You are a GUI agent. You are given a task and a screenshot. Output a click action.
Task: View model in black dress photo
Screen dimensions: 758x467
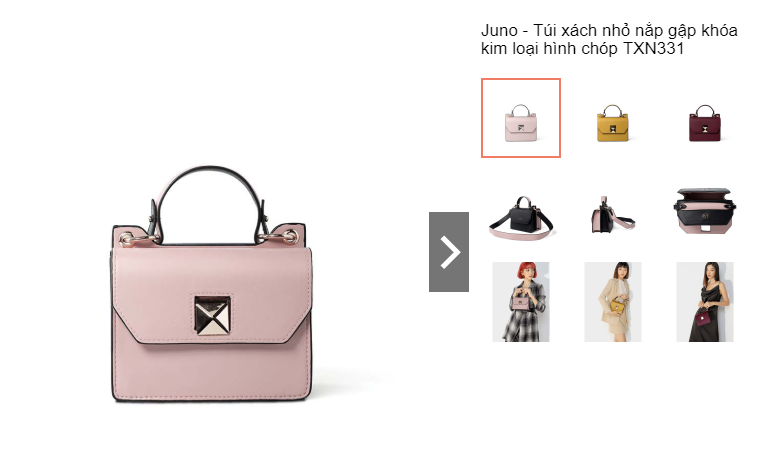[704, 302]
